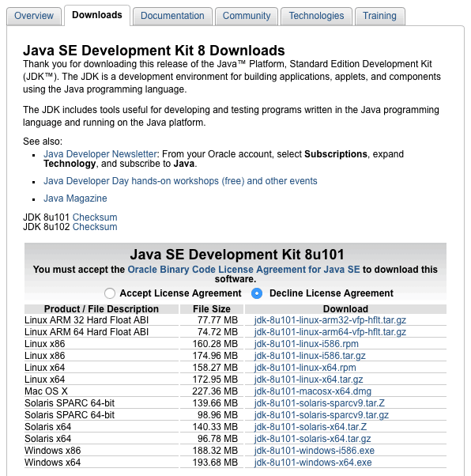Download jdk-8u101-windows-x64.exe
This screenshot has width=471, height=476.
coord(313,462)
